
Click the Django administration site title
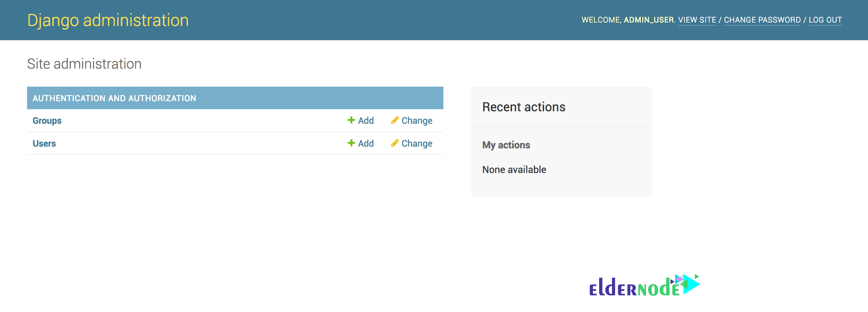pyautogui.click(x=108, y=20)
